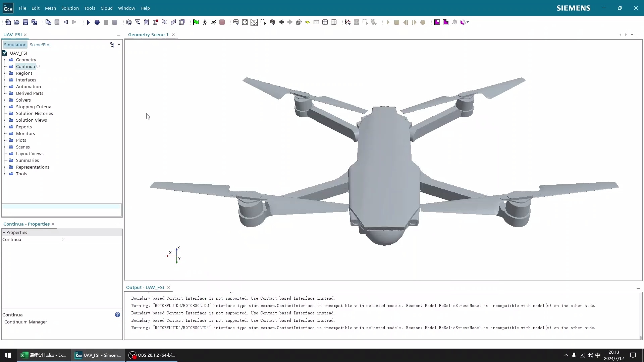Click the Generate Volume Mesh cube icon
644x362 pixels.
(129, 22)
